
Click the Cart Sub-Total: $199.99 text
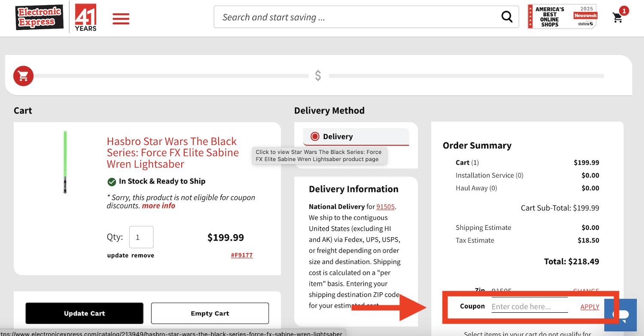click(x=560, y=208)
